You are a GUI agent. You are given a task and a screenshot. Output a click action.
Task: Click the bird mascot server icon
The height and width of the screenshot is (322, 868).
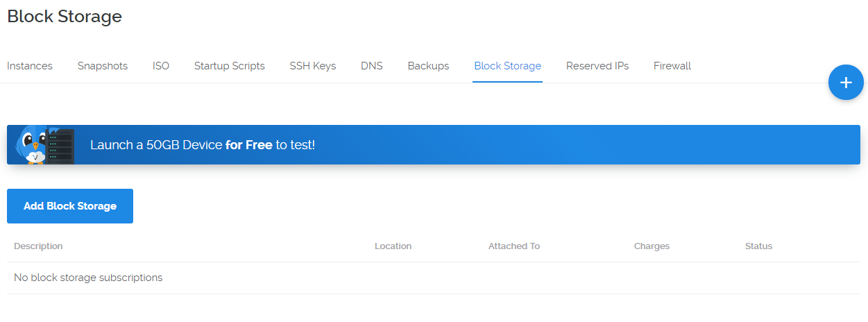coord(45,145)
